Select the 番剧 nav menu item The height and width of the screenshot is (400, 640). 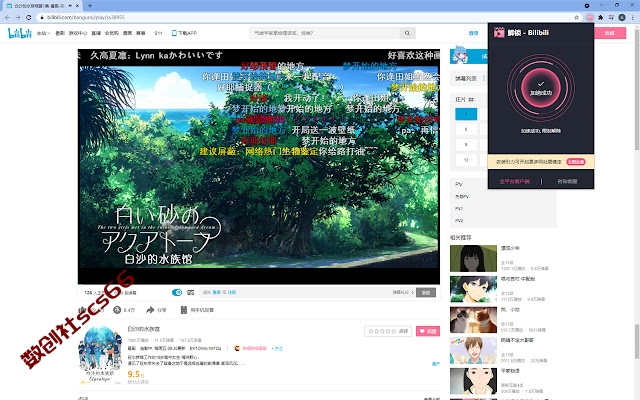pos(60,33)
